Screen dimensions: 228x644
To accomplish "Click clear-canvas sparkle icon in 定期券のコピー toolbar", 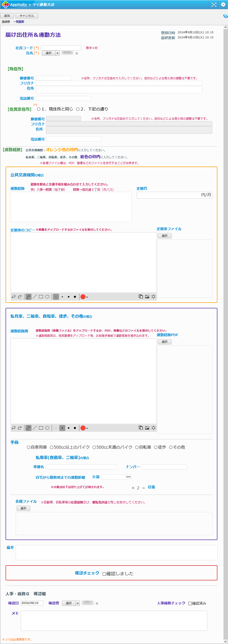I will tap(154, 297).
